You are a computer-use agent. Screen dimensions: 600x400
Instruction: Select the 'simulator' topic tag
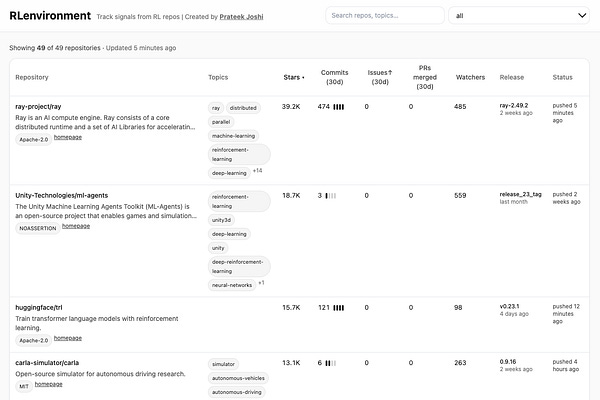(223, 364)
